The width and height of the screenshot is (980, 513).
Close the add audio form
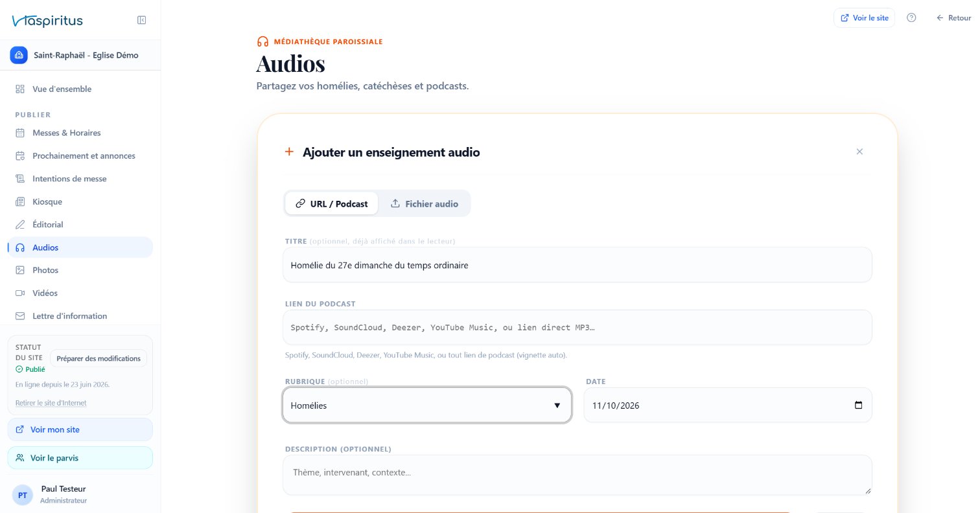click(859, 152)
